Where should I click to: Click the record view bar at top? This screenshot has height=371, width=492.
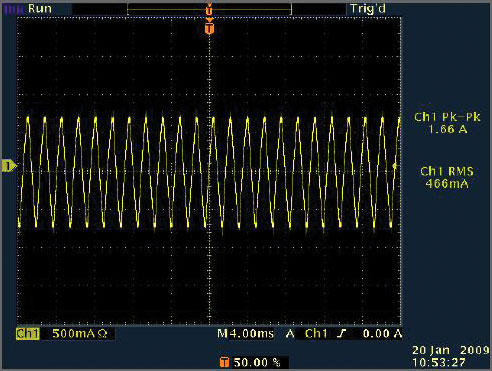(209, 9)
